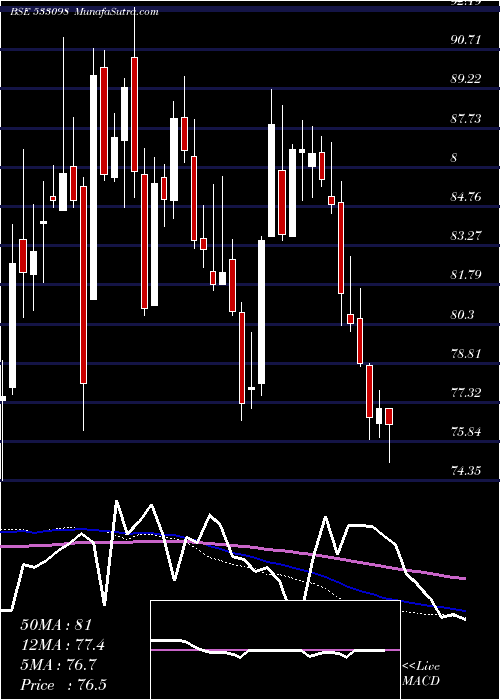Click the 5MA : 76.7 readout
The image size is (500, 700).
pyautogui.click(x=58, y=665)
